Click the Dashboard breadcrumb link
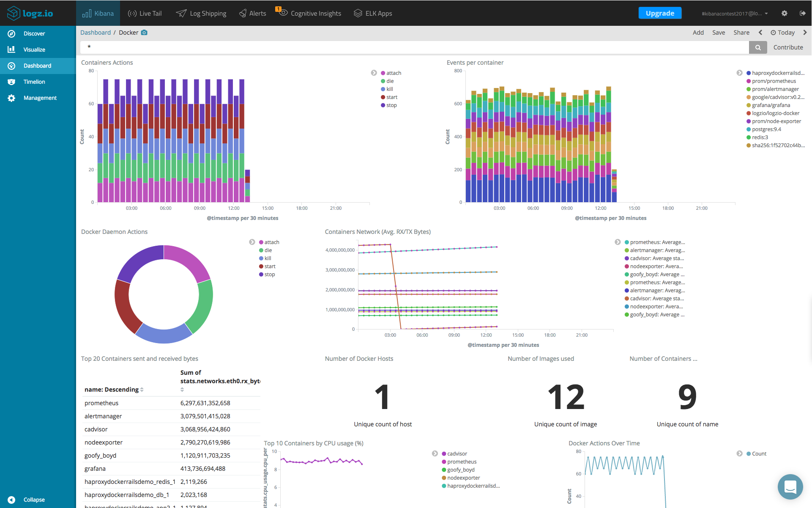This screenshot has height=508, width=812. pyautogui.click(x=96, y=33)
